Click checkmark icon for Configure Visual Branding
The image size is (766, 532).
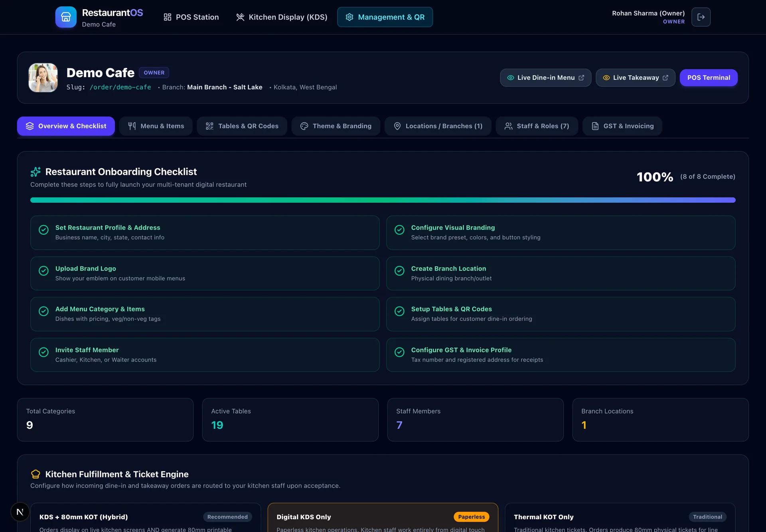399,230
